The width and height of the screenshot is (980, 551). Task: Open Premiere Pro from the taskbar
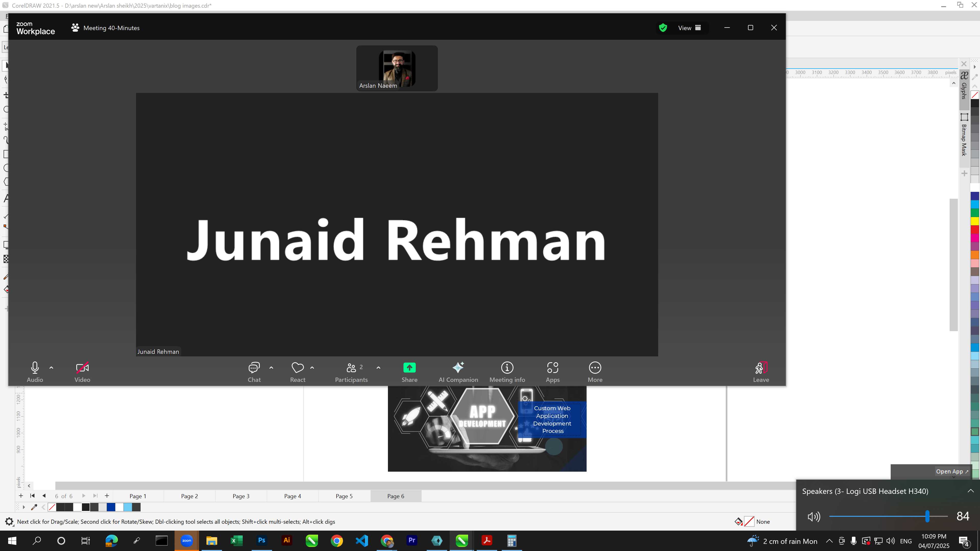[412, 540]
